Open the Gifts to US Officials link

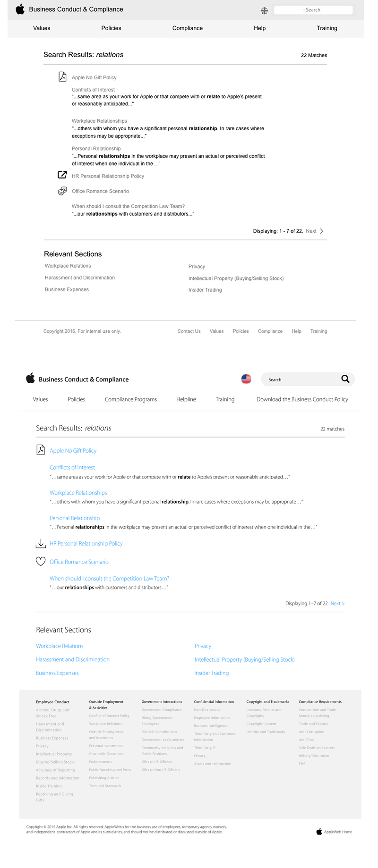click(x=157, y=762)
